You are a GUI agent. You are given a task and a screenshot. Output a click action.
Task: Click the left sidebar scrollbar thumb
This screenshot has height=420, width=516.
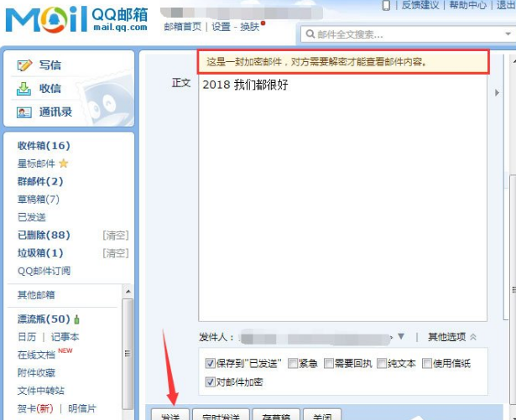tap(128, 354)
